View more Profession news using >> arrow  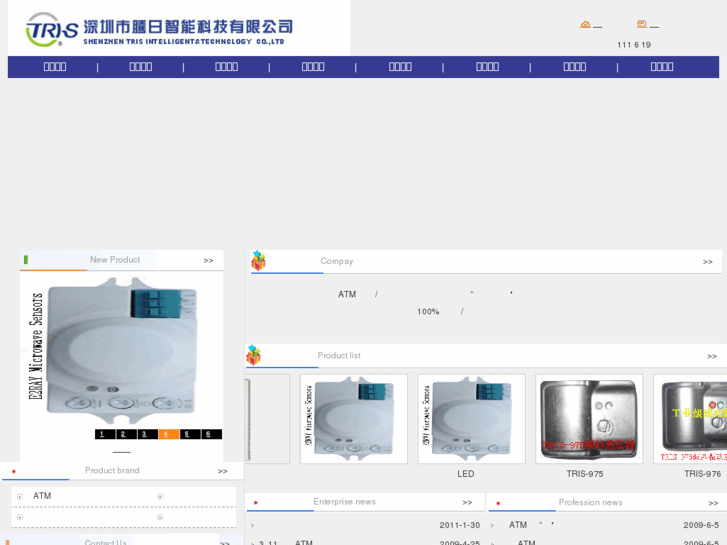click(713, 503)
